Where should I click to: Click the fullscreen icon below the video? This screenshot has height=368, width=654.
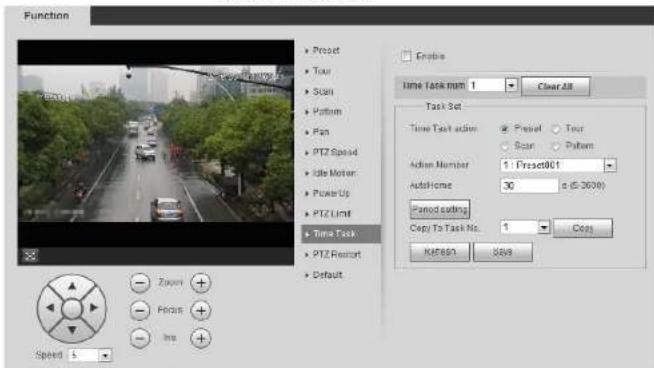pos(30,255)
